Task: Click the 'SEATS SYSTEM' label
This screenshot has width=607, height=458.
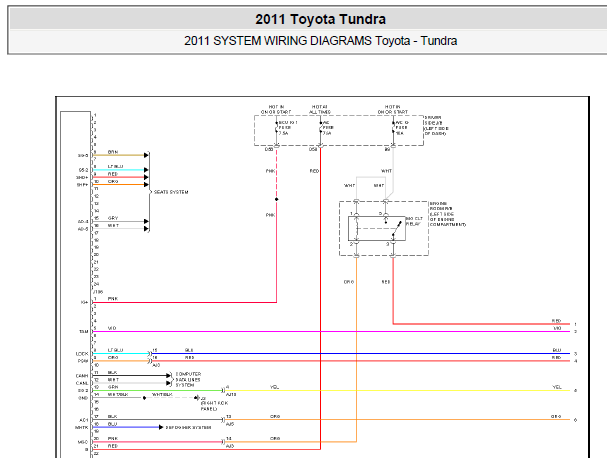Action: pyautogui.click(x=171, y=192)
